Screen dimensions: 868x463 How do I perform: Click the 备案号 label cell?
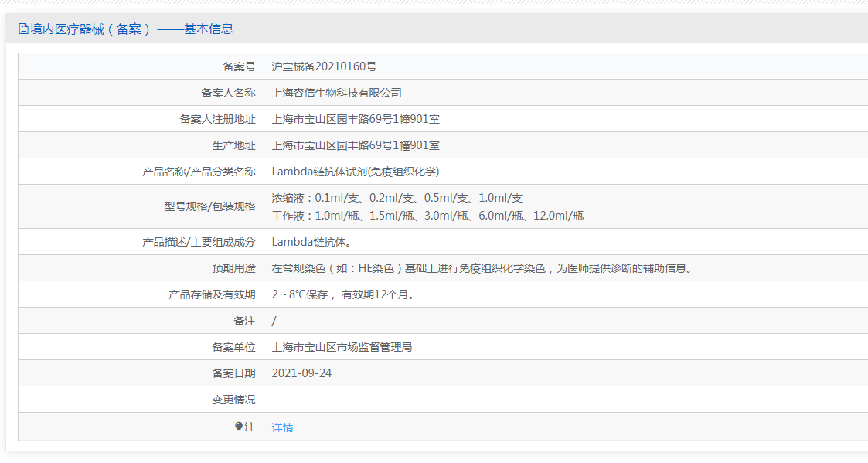[x=141, y=66]
